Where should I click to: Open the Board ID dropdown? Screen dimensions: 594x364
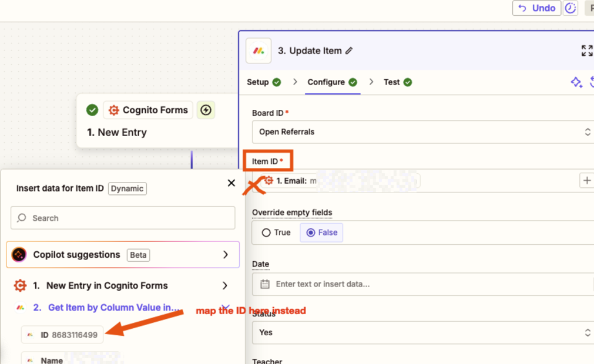[423, 132]
